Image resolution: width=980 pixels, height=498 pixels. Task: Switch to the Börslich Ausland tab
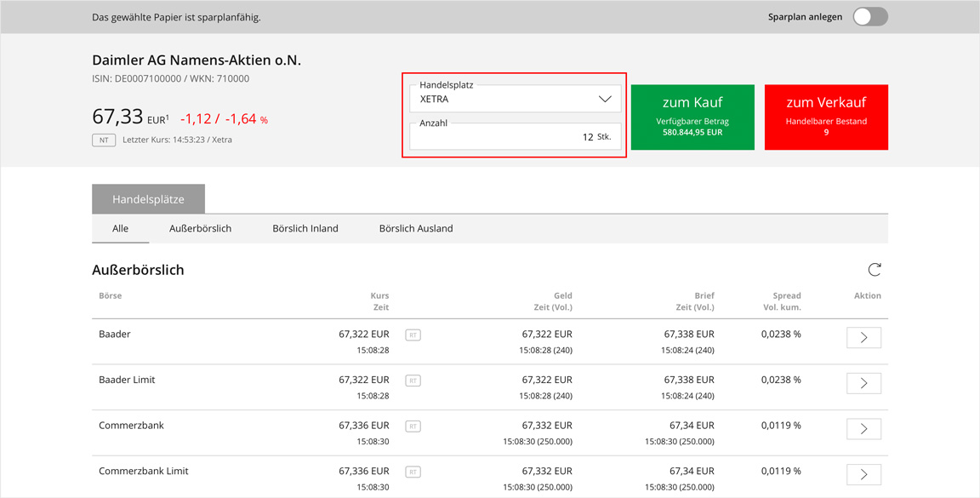click(x=416, y=228)
